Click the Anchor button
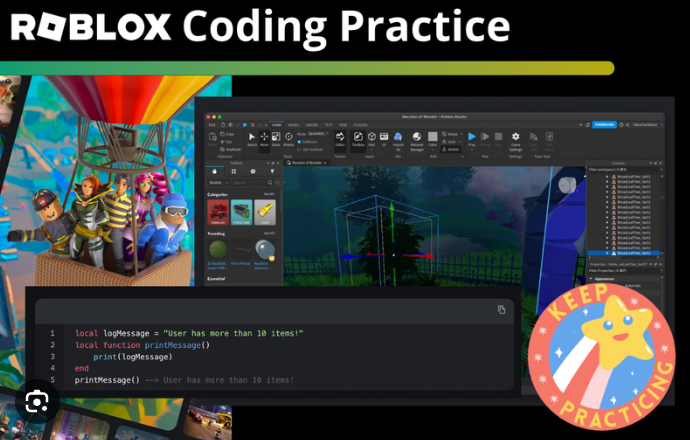This screenshot has height=440, width=690. coord(451,149)
